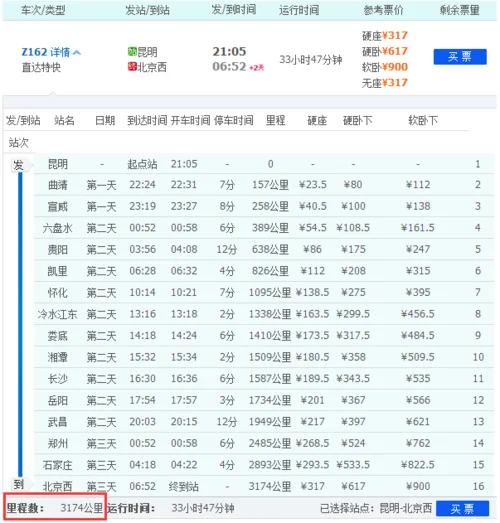Image resolution: width=500 pixels, height=523 pixels.
Task: Click the 33小时47分钟 duration in the Z162 row
Action: 311,60
